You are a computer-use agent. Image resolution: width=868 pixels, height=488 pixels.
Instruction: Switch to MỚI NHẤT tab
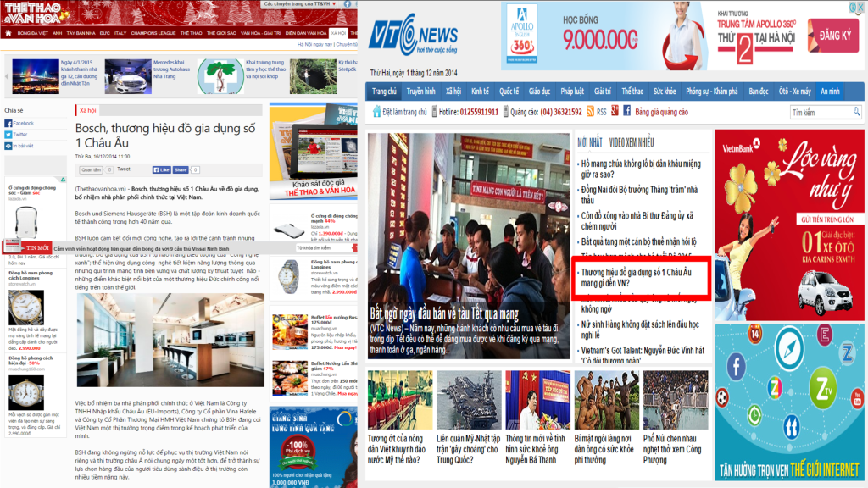pos(590,142)
